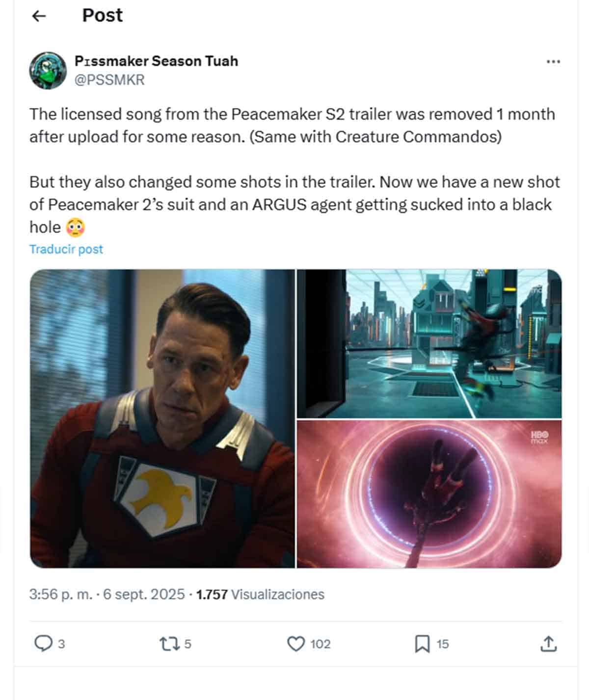
Task: Click the repost icon to share the post
Action: (x=172, y=645)
